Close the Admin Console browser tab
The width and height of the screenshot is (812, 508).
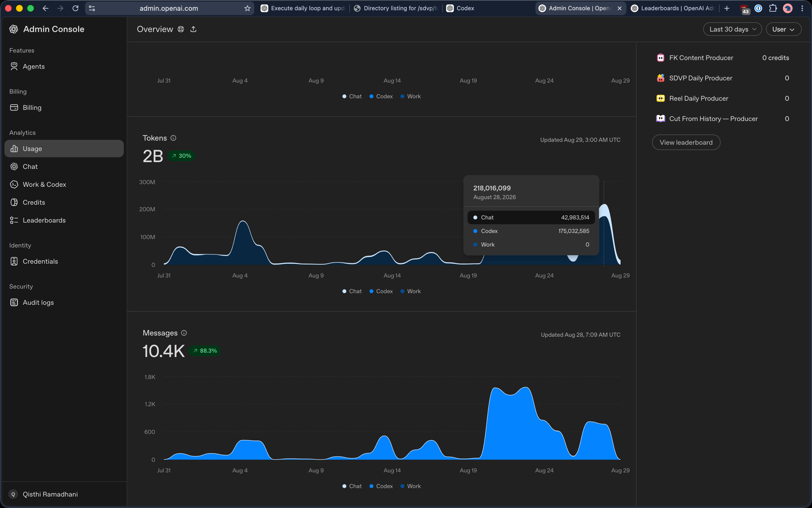click(620, 8)
